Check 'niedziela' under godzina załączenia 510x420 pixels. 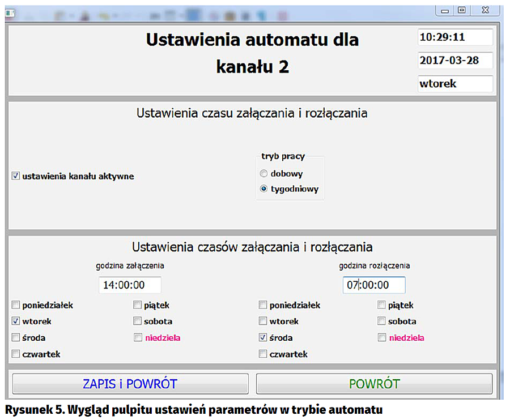tap(138, 338)
